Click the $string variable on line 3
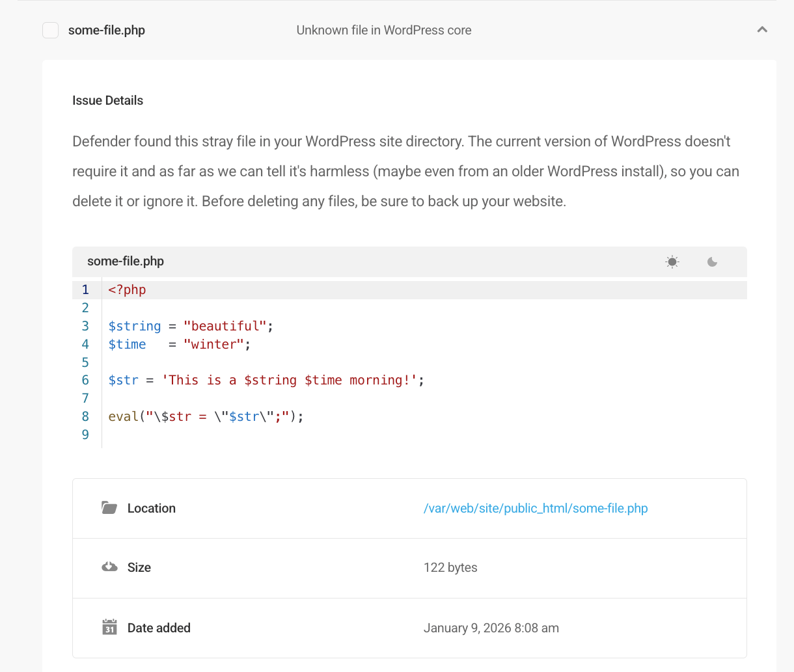The height and width of the screenshot is (672, 794). [134, 326]
